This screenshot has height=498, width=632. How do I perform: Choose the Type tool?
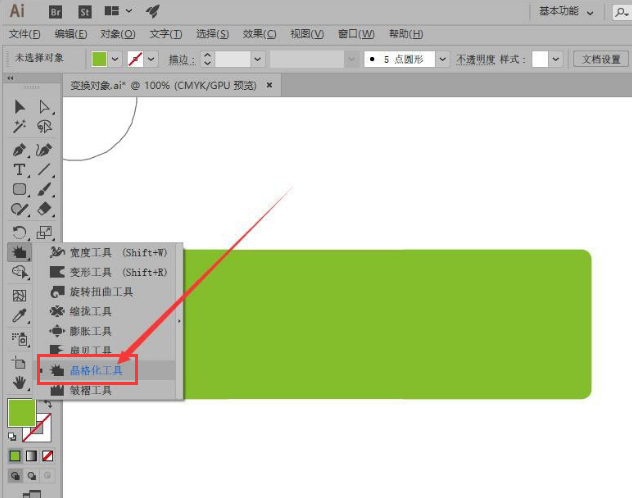[x=20, y=170]
